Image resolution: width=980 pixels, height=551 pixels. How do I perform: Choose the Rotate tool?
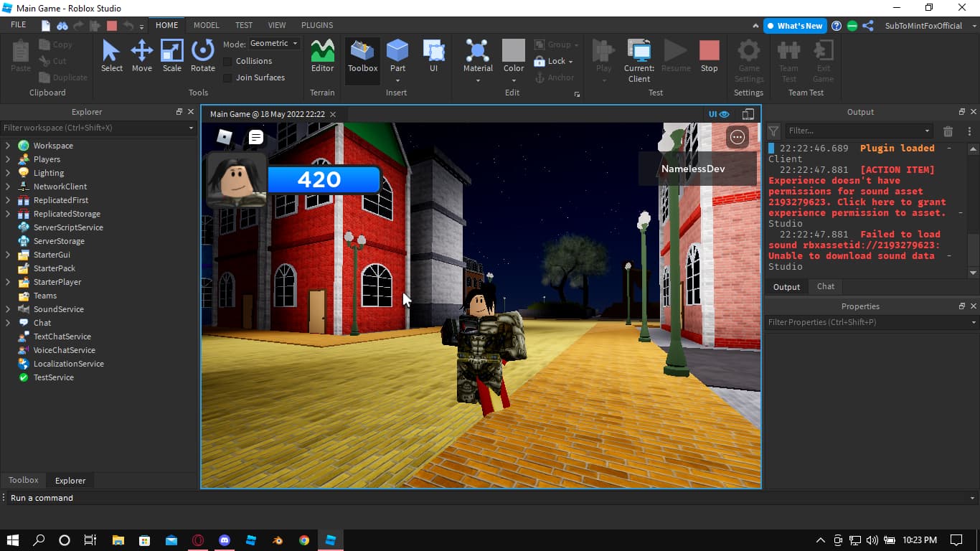pos(203,56)
